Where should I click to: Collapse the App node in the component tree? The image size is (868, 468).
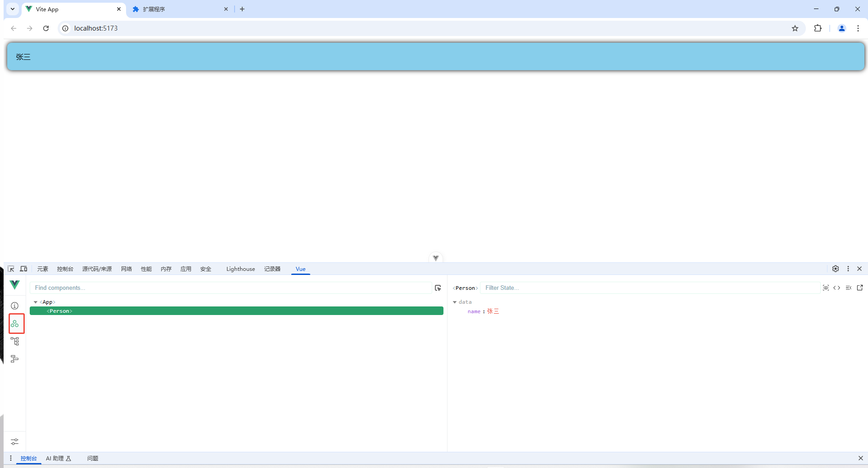coord(36,302)
